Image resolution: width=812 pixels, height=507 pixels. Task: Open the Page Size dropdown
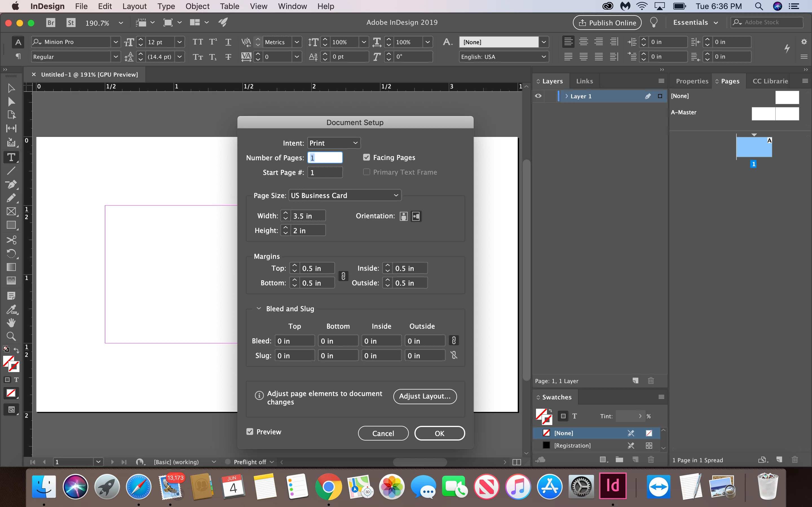(345, 195)
